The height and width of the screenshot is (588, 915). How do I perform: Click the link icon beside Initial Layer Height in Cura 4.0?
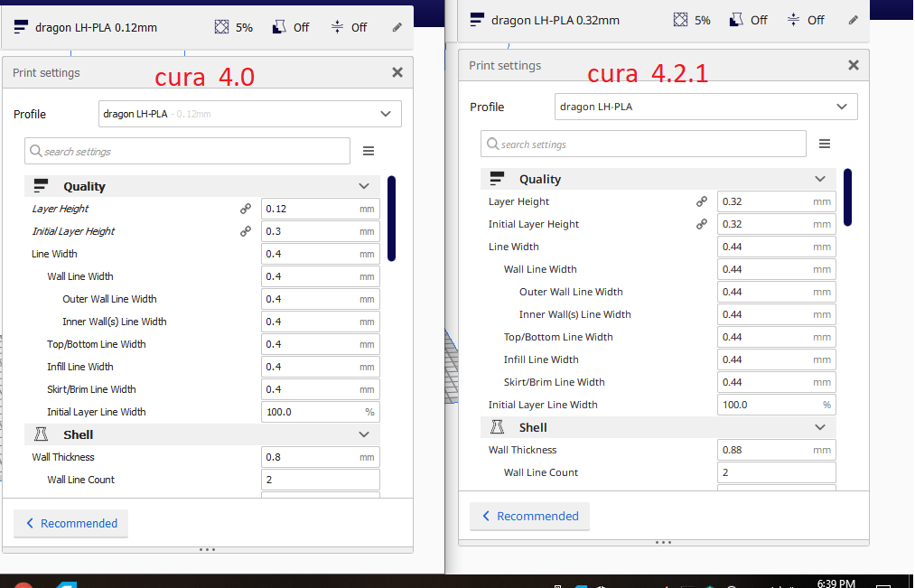246,231
